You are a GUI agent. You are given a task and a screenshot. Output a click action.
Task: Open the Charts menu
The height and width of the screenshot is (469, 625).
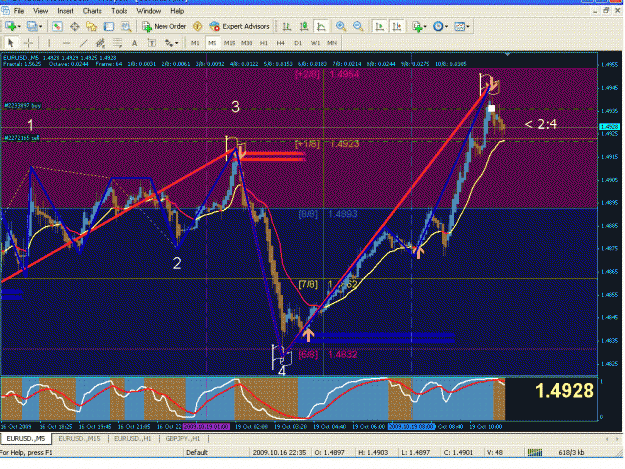tap(92, 11)
